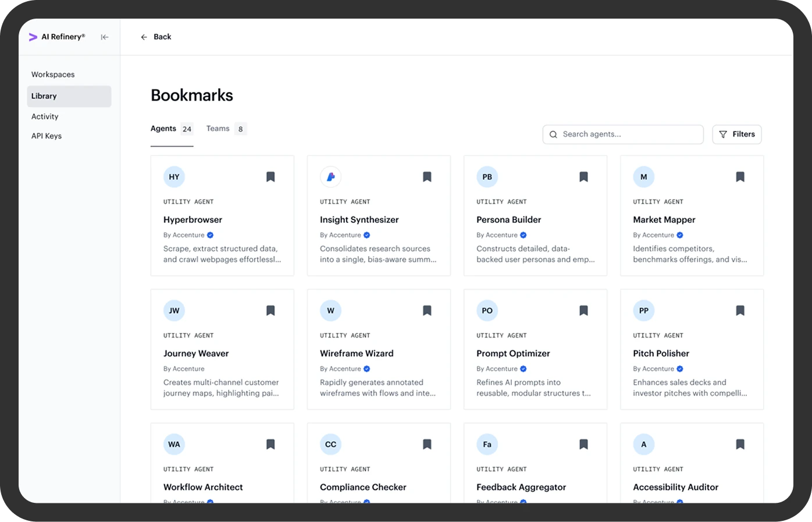The height and width of the screenshot is (522, 812).
Task: Toggle bookmark on Wireframe Wizard
Action: click(427, 311)
